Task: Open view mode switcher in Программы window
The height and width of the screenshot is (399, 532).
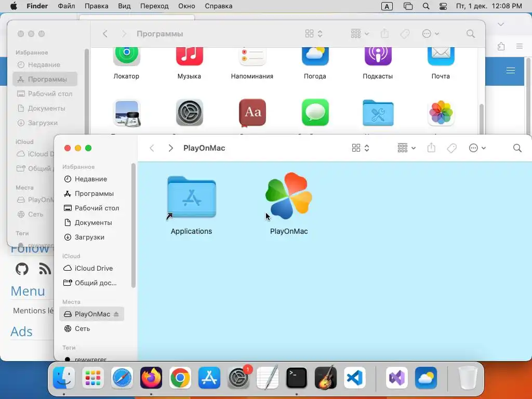Action: [313, 34]
